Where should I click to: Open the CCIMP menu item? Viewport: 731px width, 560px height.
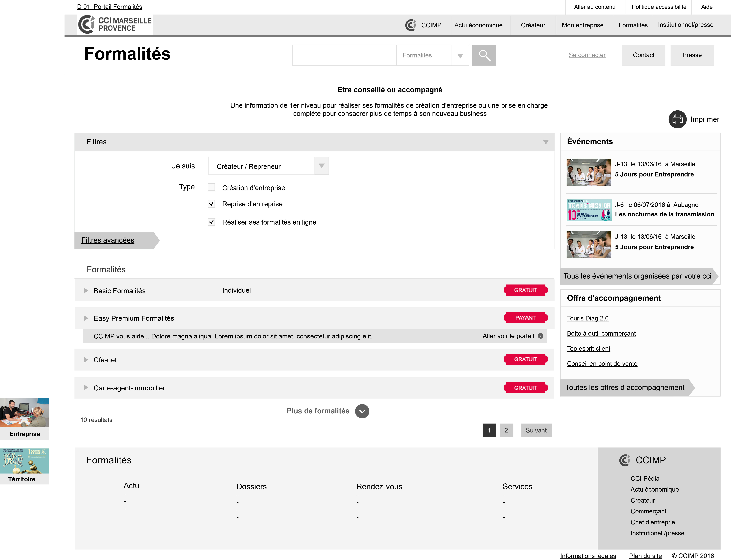point(431,25)
